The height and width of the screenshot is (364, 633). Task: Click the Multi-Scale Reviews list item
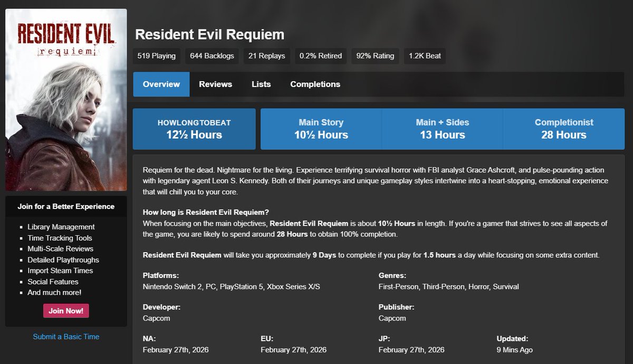[61, 248]
